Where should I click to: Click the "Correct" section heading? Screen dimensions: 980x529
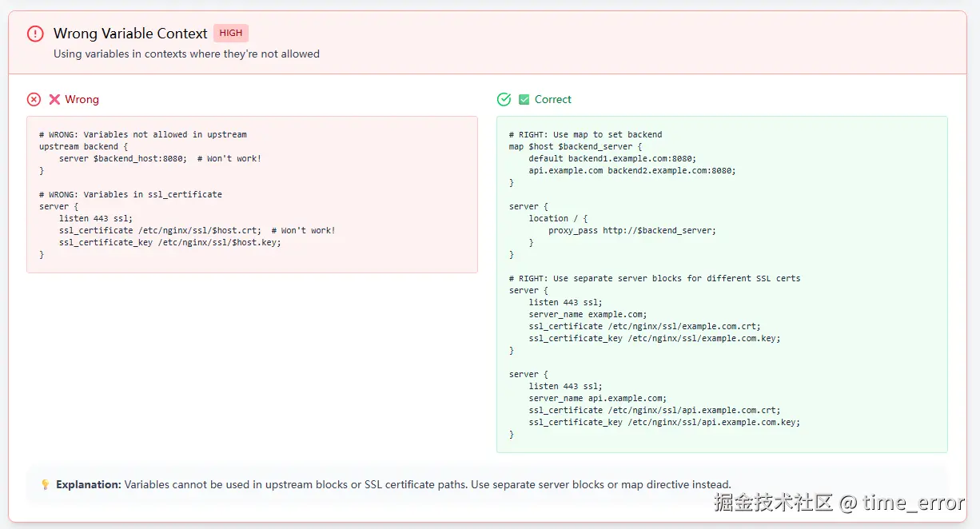pos(553,99)
